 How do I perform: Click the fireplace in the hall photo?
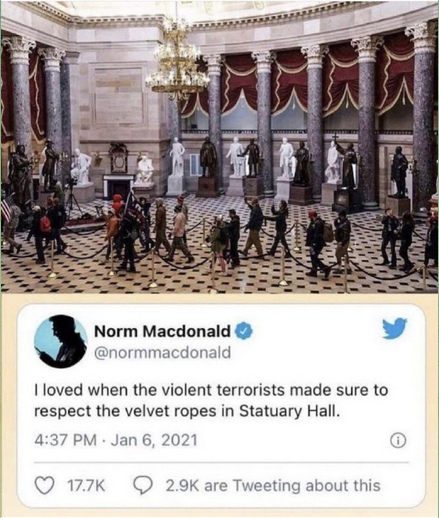(x=116, y=187)
